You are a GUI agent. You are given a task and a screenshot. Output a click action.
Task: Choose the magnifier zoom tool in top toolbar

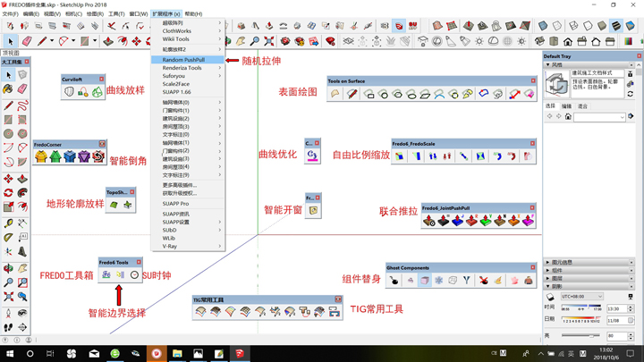click(x=255, y=41)
